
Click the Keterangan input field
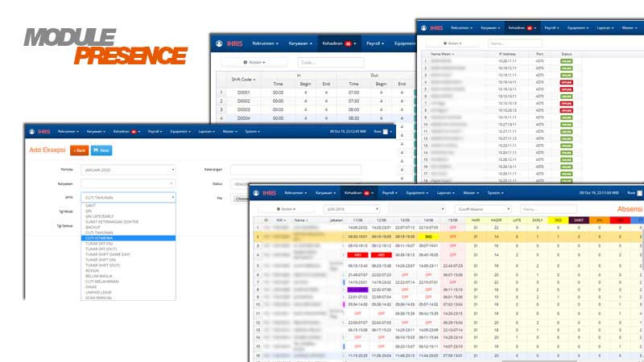coord(295,170)
